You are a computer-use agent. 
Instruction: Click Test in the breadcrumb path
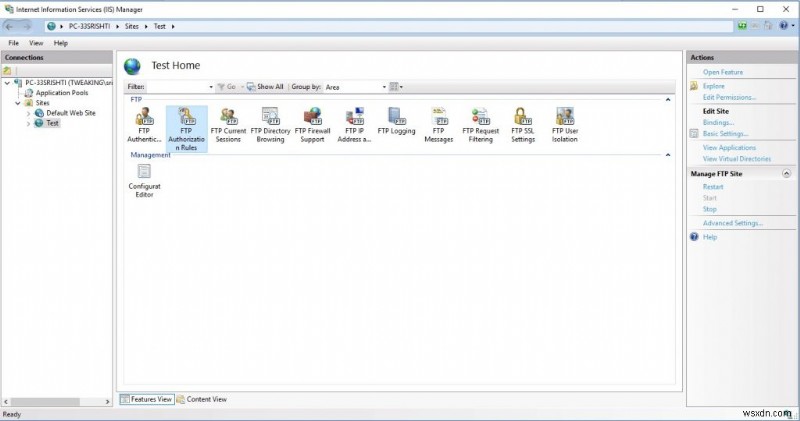160,26
